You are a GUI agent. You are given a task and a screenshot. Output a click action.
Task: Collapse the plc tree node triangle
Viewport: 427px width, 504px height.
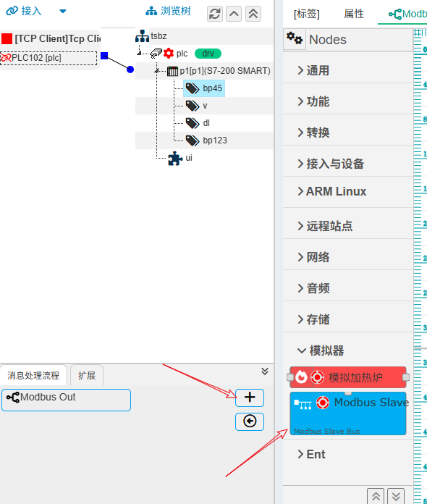click(139, 53)
